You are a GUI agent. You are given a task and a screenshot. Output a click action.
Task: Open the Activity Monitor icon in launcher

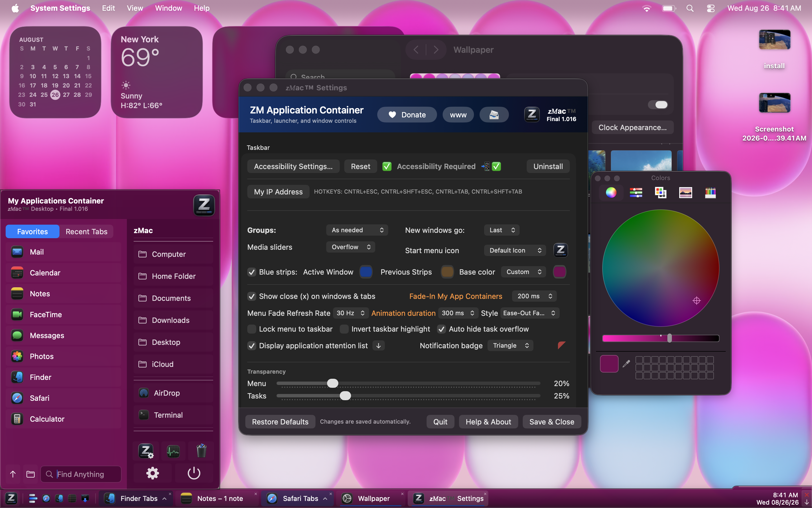click(x=173, y=451)
